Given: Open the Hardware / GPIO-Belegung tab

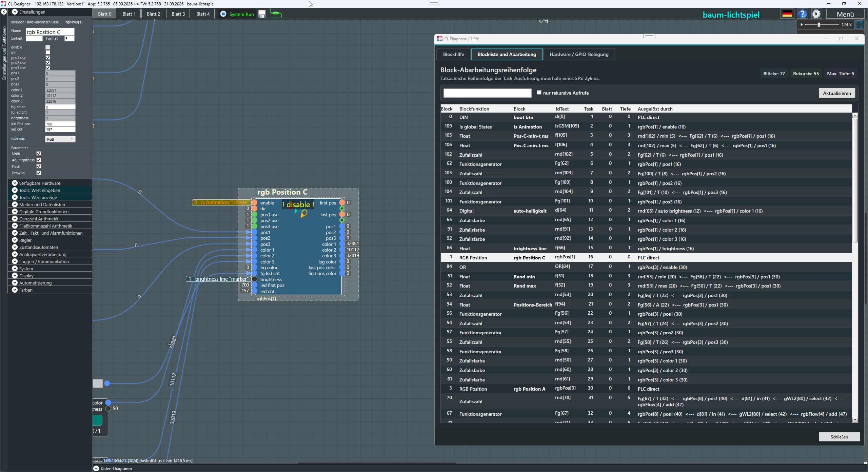Looking at the screenshot, I should (x=579, y=54).
